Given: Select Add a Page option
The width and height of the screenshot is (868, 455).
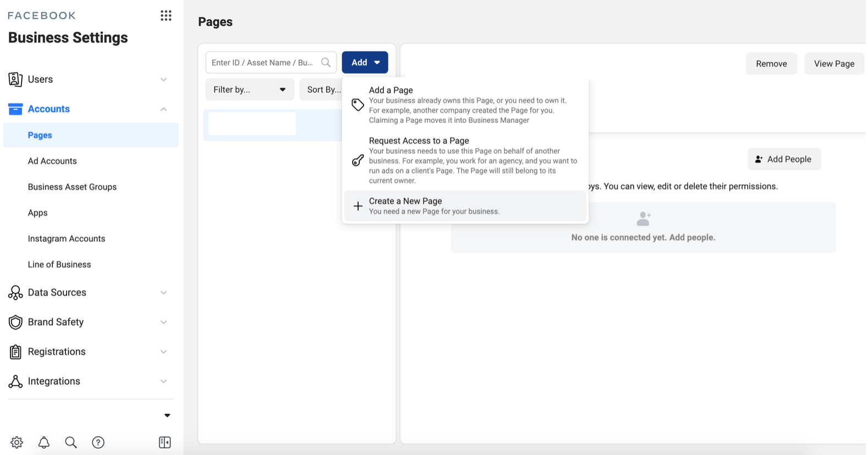Looking at the screenshot, I should click(465, 105).
